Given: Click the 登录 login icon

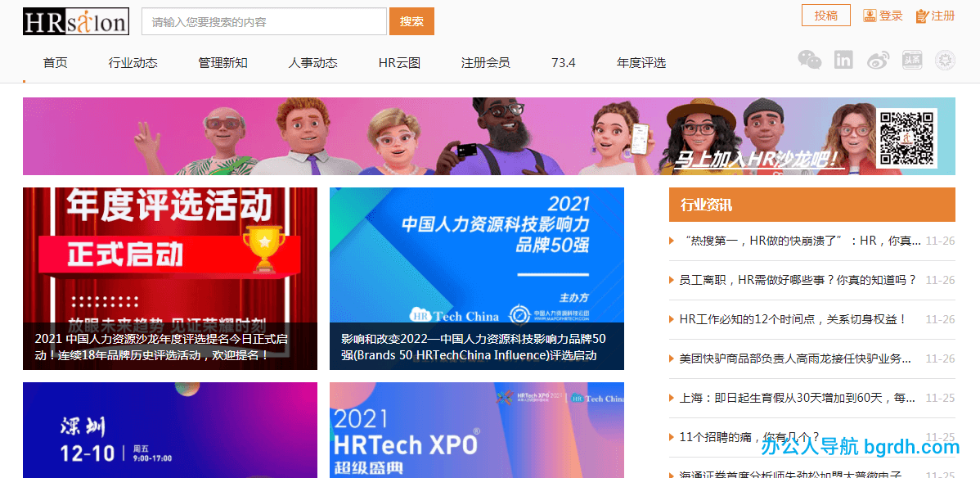Looking at the screenshot, I should click(x=883, y=16).
